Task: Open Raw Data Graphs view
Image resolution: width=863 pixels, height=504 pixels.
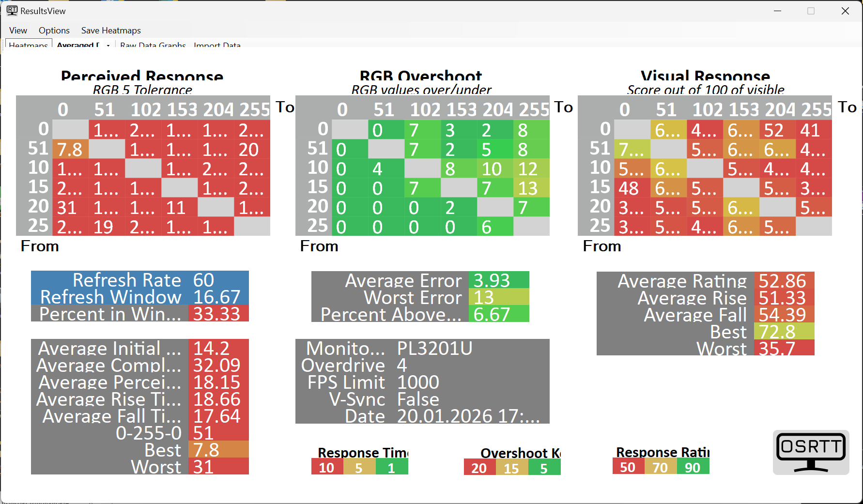Action: (x=153, y=45)
